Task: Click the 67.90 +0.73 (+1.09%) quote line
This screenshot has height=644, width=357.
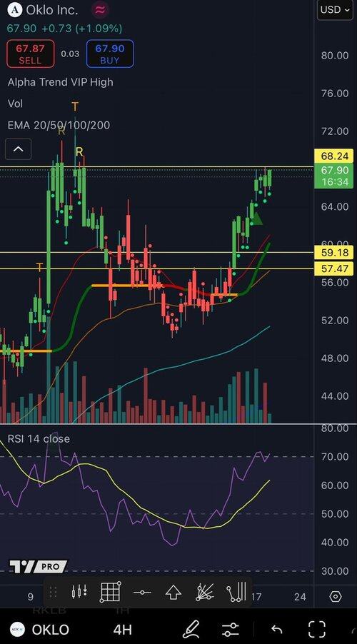Action: pos(64,29)
